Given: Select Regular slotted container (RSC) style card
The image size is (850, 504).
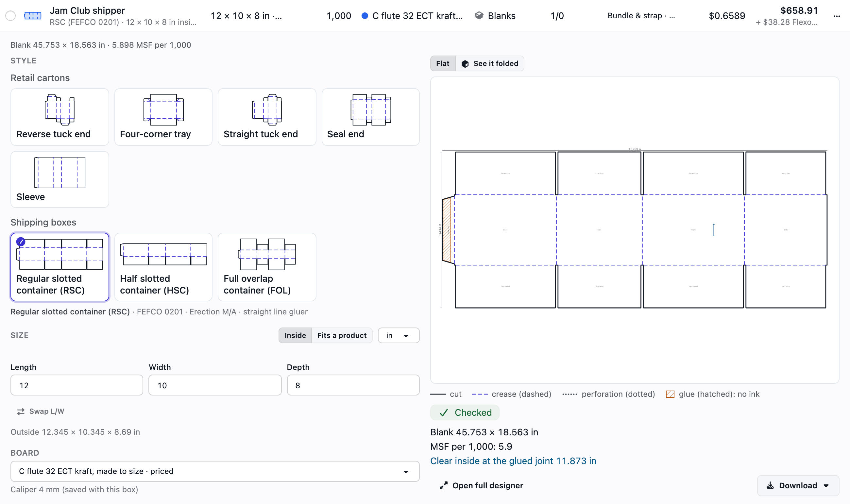Looking at the screenshot, I should click(x=60, y=267).
